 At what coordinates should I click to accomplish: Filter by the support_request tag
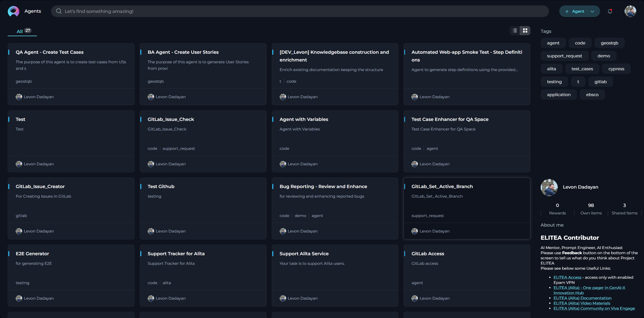tap(564, 56)
